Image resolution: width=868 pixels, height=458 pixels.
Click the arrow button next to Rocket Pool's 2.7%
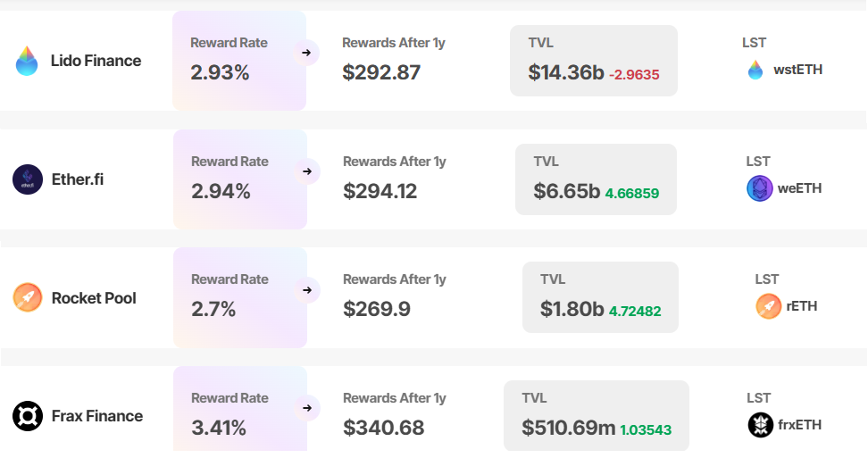point(307,289)
